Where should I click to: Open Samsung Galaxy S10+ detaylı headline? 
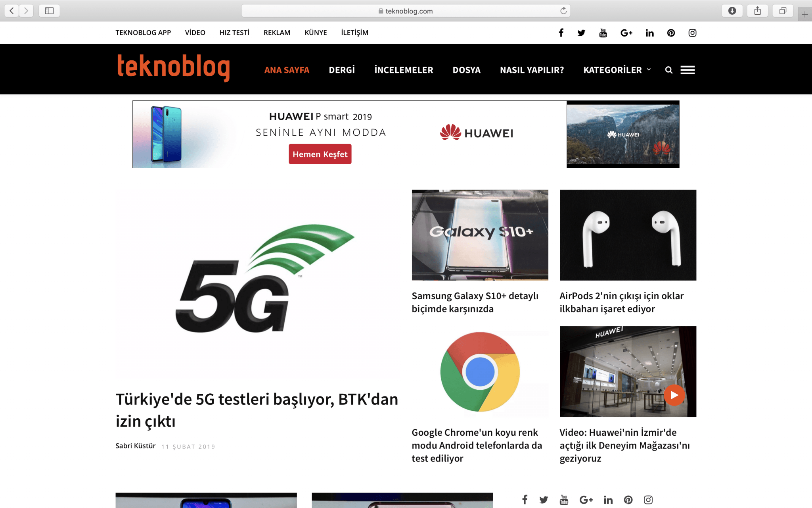click(475, 302)
